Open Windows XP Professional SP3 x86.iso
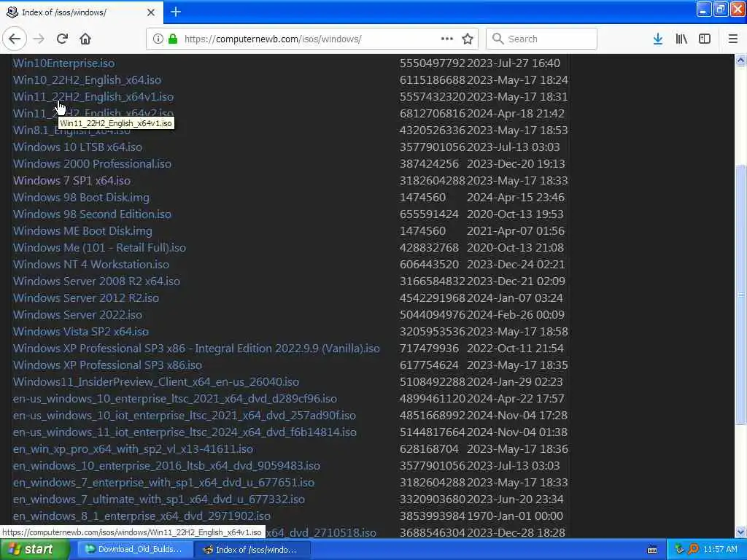Image resolution: width=747 pixels, height=560 pixels. click(x=108, y=365)
